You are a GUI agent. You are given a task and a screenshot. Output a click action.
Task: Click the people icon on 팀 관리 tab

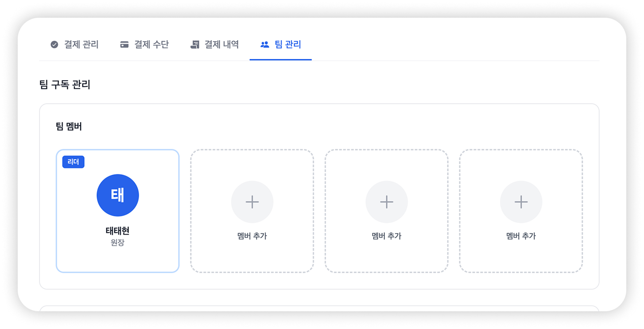pyautogui.click(x=265, y=44)
